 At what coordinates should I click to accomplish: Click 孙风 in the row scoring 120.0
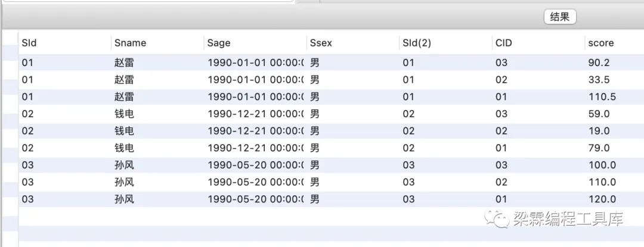124,199
